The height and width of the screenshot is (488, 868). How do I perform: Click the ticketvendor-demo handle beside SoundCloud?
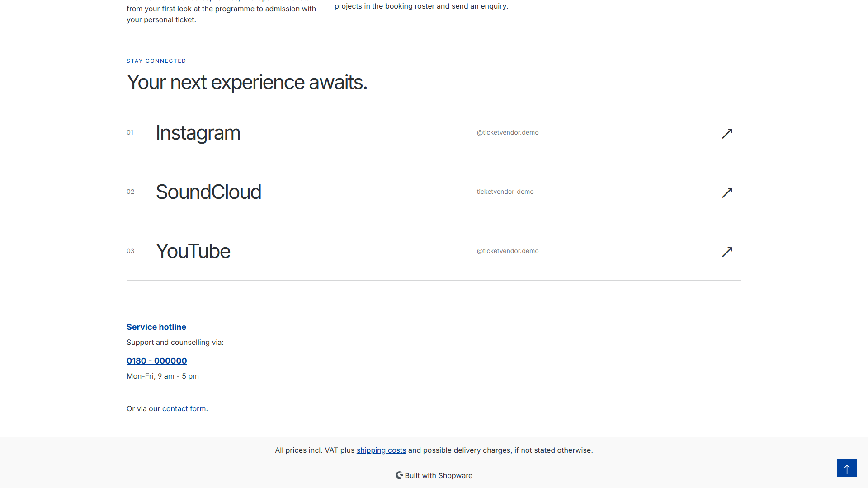pyautogui.click(x=505, y=192)
